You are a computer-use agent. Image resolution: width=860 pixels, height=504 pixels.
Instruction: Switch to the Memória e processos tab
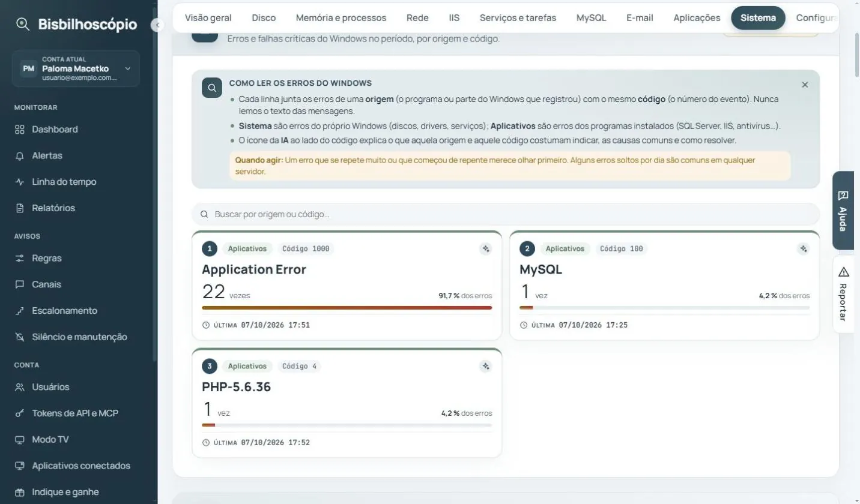(x=341, y=18)
